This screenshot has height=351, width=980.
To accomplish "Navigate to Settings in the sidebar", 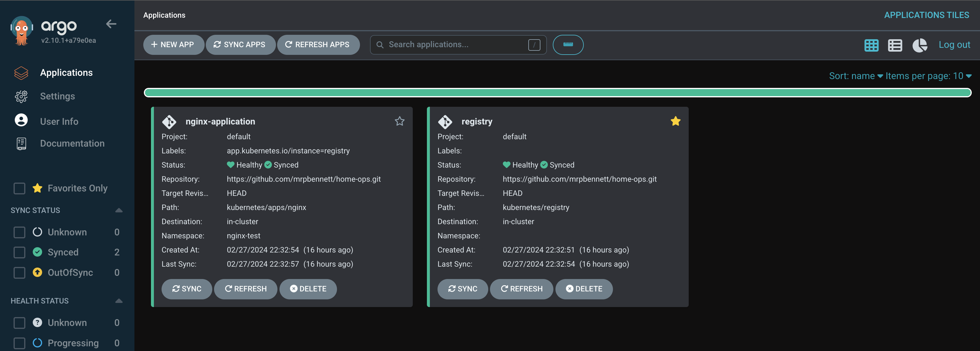I will click(57, 96).
